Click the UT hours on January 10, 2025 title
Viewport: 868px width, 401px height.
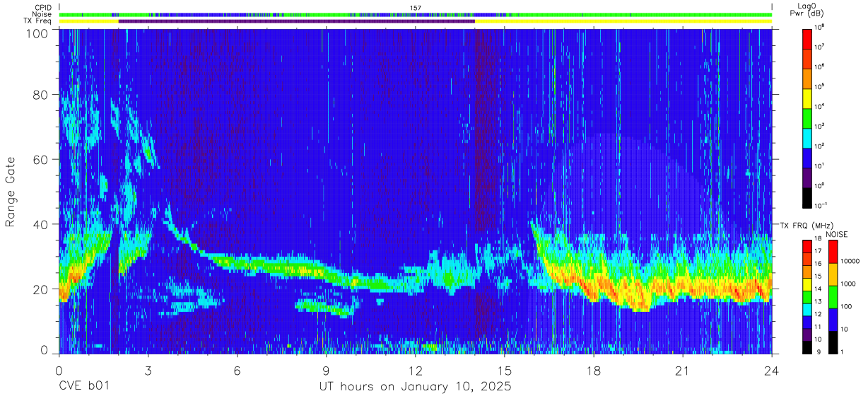(415, 388)
